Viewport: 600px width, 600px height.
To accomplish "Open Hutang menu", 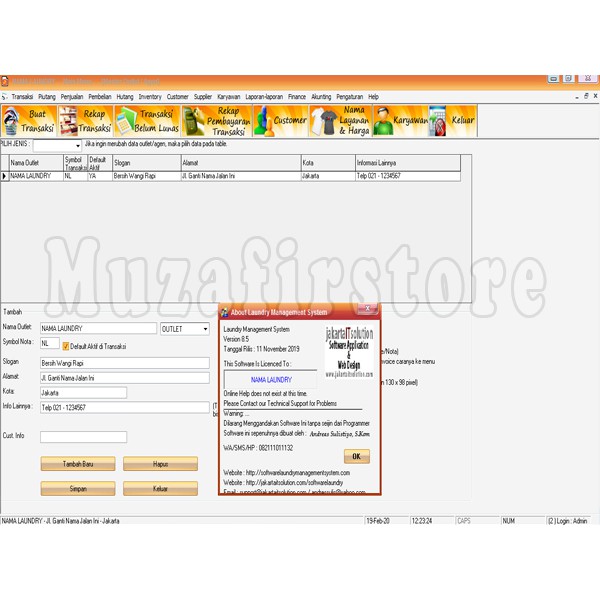I will coord(125,97).
